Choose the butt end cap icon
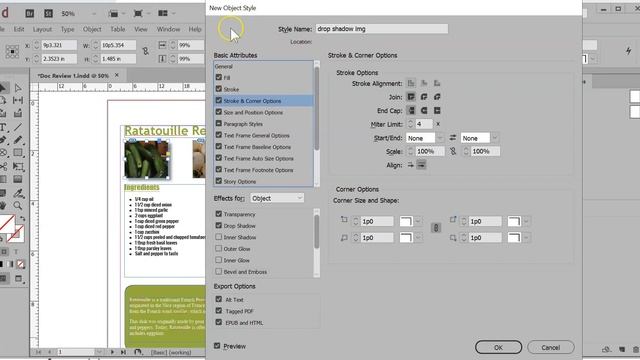The image size is (640, 360). pos(411,111)
